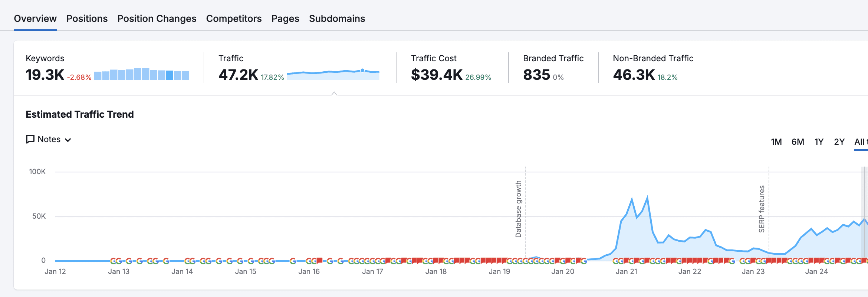The height and width of the screenshot is (297, 868).
Task: Click the SERP features annotation label
Action: (x=762, y=209)
